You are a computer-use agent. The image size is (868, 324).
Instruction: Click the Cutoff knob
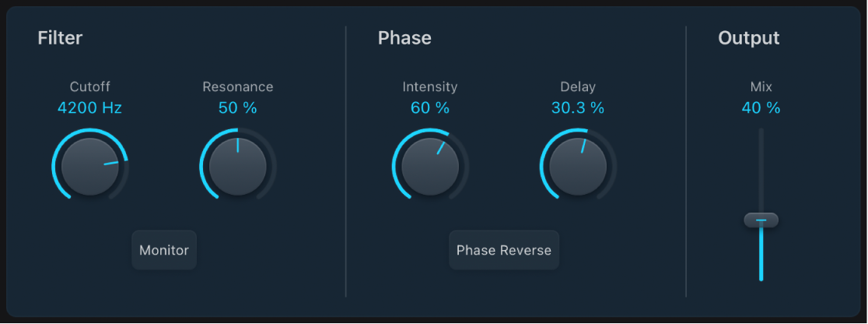[x=89, y=166]
